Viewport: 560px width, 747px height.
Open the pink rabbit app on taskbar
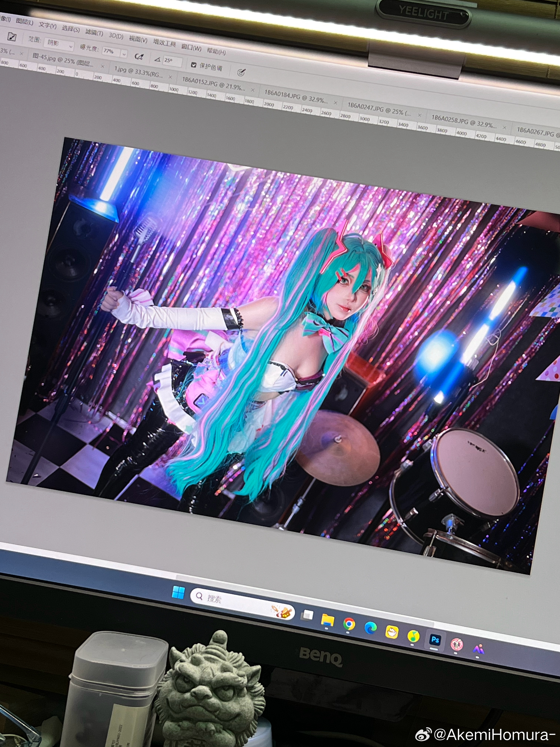pyautogui.click(x=456, y=644)
